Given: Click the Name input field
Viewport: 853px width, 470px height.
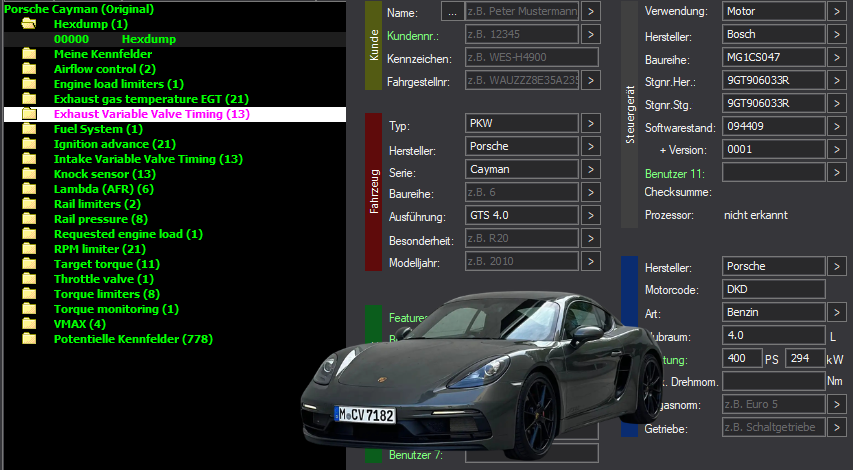Looking at the screenshot, I should click(522, 11).
